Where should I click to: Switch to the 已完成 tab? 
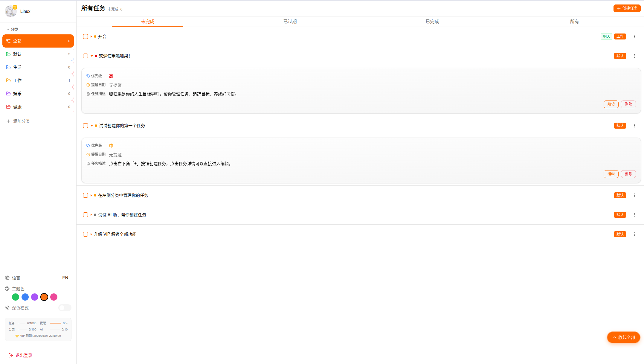pyautogui.click(x=432, y=22)
